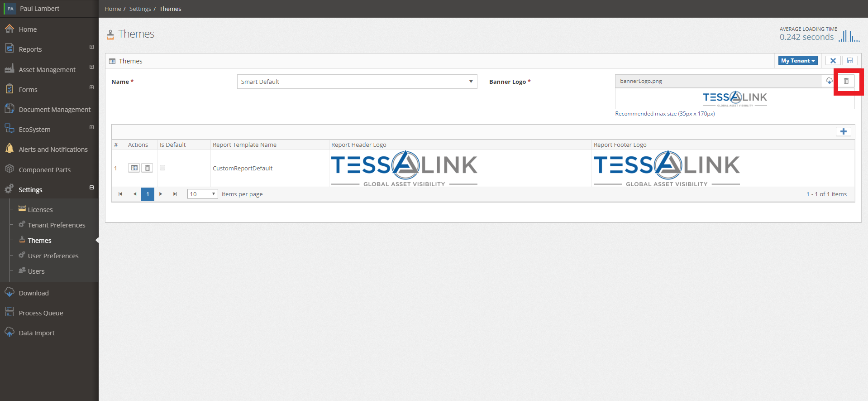This screenshot has height=401, width=868.
Task: Go to the first page of results
Action: coord(120,194)
